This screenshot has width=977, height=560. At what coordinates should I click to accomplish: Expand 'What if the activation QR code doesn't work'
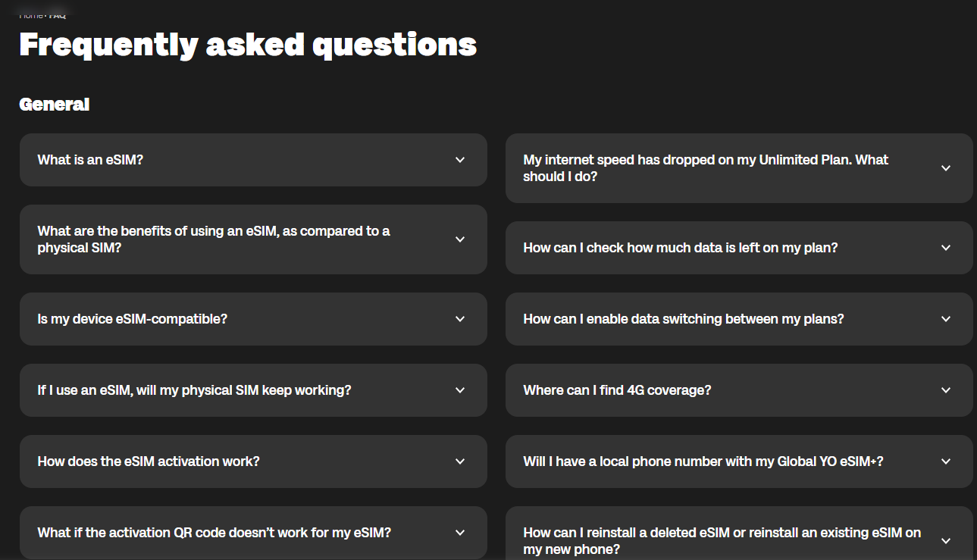(x=214, y=533)
